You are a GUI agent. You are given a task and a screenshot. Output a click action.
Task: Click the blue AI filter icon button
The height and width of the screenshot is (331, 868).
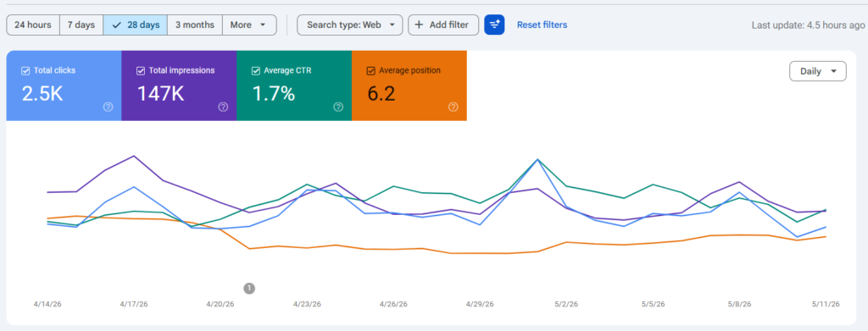[x=494, y=25]
